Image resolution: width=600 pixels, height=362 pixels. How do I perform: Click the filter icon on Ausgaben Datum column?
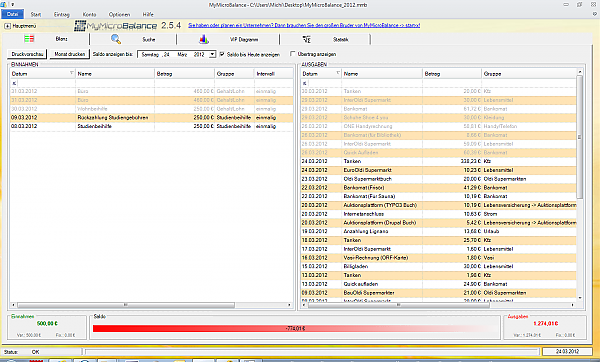[x=338, y=73]
